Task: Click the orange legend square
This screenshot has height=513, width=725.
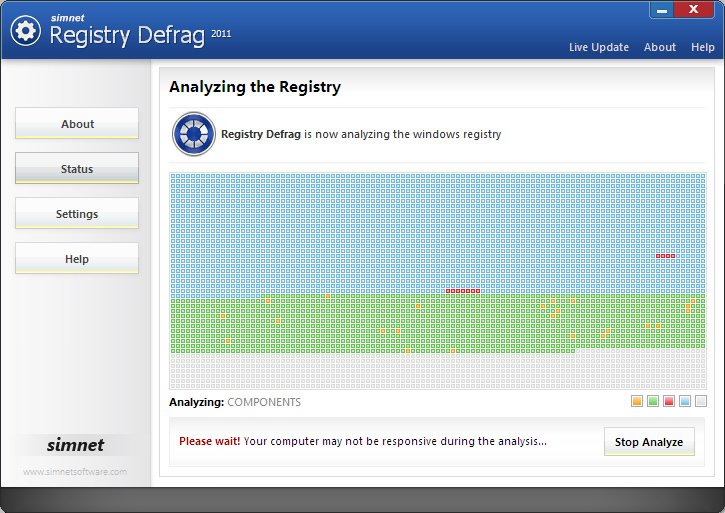Action: coord(637,402)
